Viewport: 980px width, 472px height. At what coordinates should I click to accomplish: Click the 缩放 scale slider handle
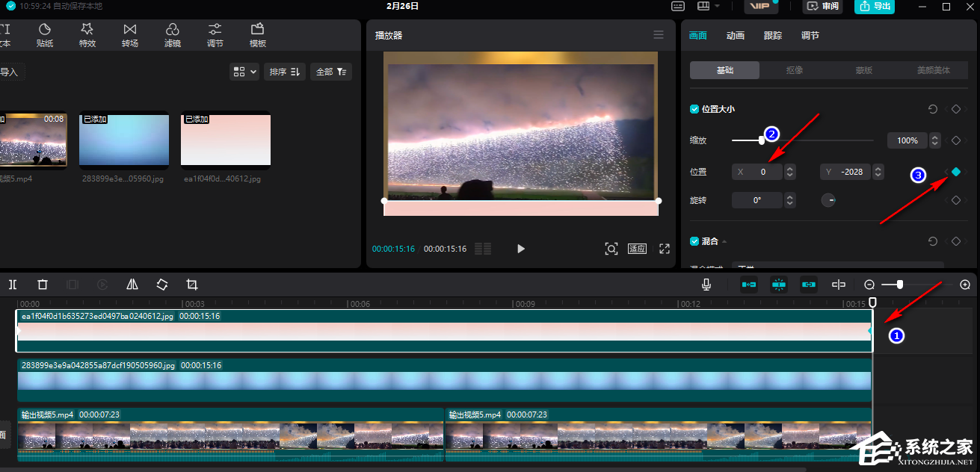762,140
